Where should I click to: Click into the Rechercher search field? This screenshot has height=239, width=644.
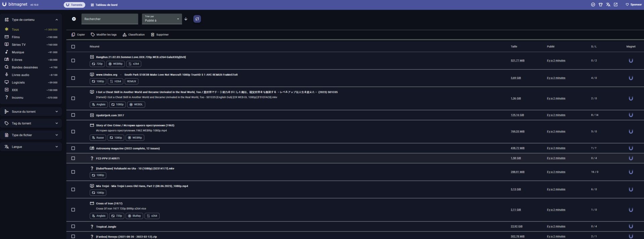click(110, 19)
